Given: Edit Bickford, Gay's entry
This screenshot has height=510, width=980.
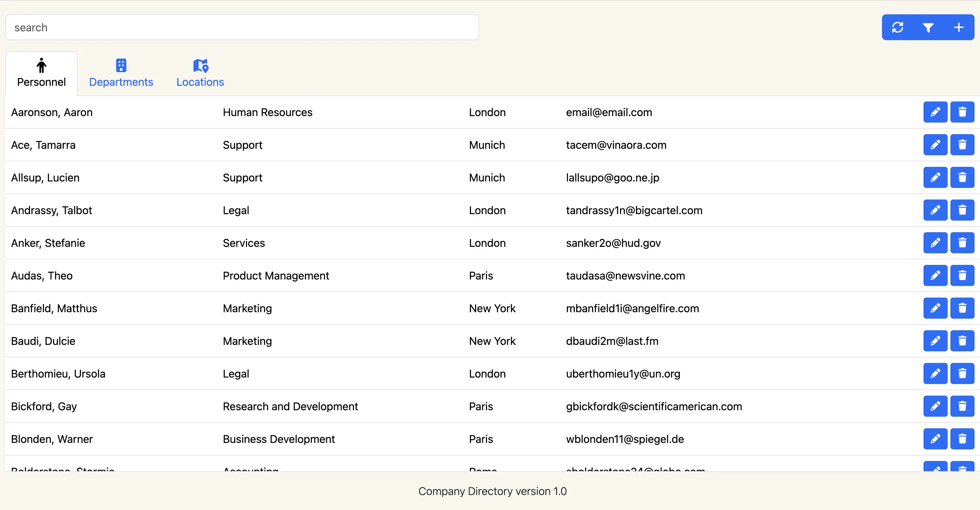Looking at the screenshot, I should tap(935, 406).
